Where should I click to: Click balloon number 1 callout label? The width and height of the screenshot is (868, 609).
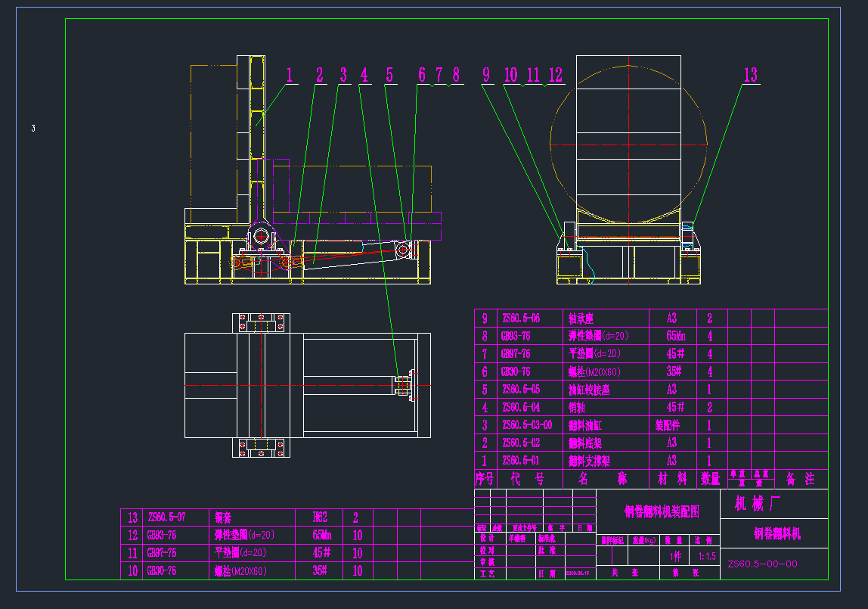[x=289, y=75]
